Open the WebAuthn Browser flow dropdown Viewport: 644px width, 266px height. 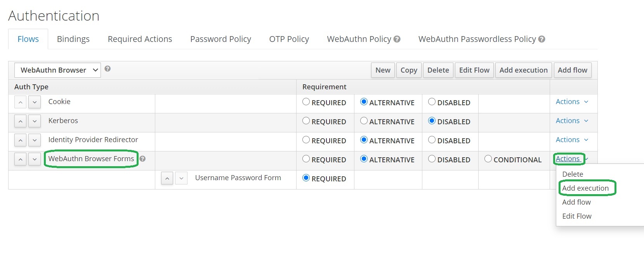point(57,70)
